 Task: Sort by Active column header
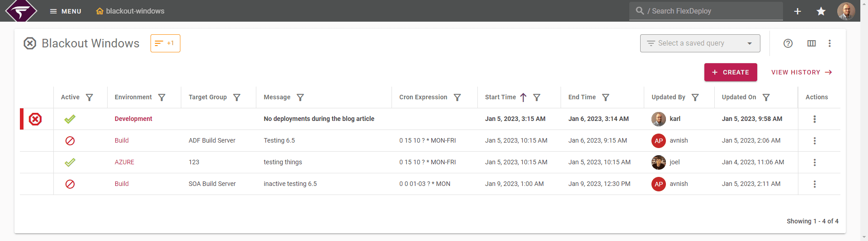click(x=70, y=97)
